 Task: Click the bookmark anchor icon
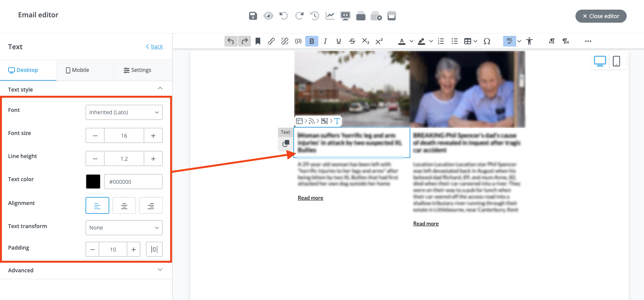coord(258,41)
